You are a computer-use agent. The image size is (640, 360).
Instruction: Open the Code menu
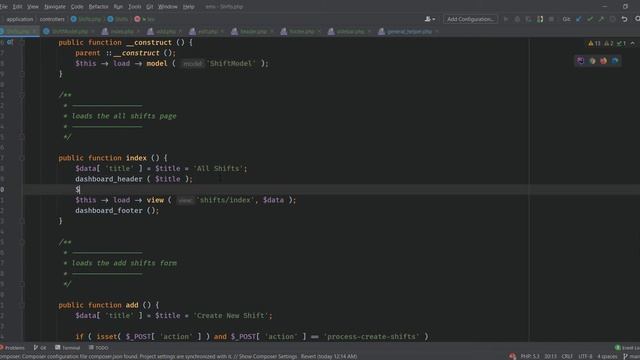(77, 7)
